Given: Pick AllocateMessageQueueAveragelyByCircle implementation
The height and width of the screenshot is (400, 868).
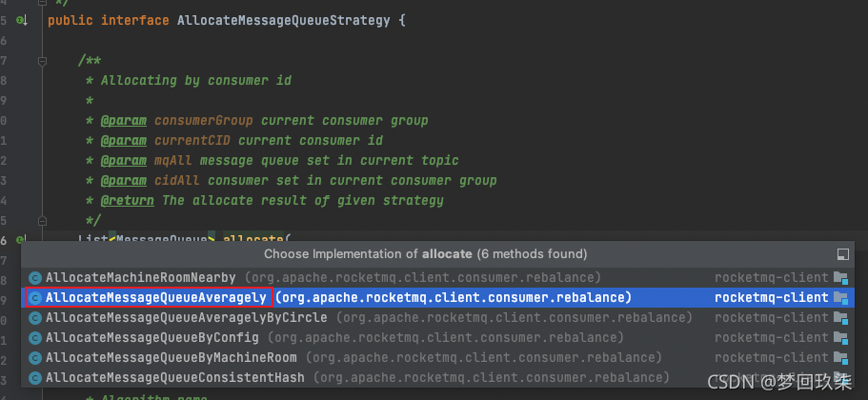Looking at the screenshot, I should pos(187,317).
